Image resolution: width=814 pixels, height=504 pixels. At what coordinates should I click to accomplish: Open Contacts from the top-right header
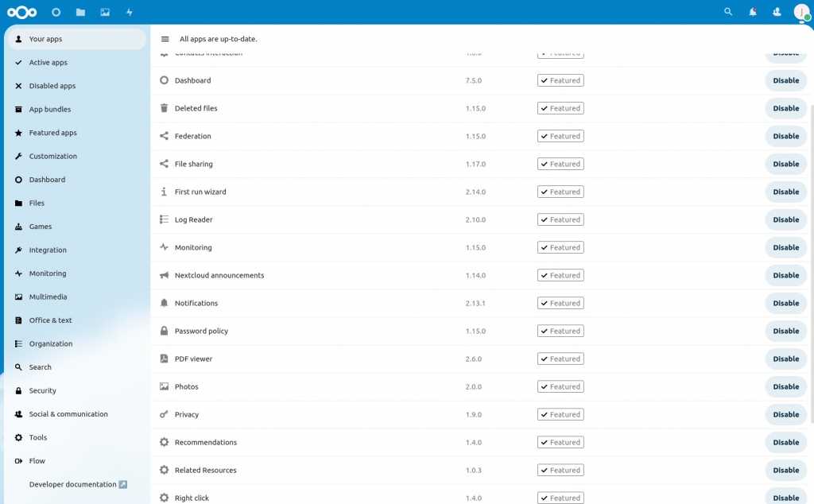[777, 12]
